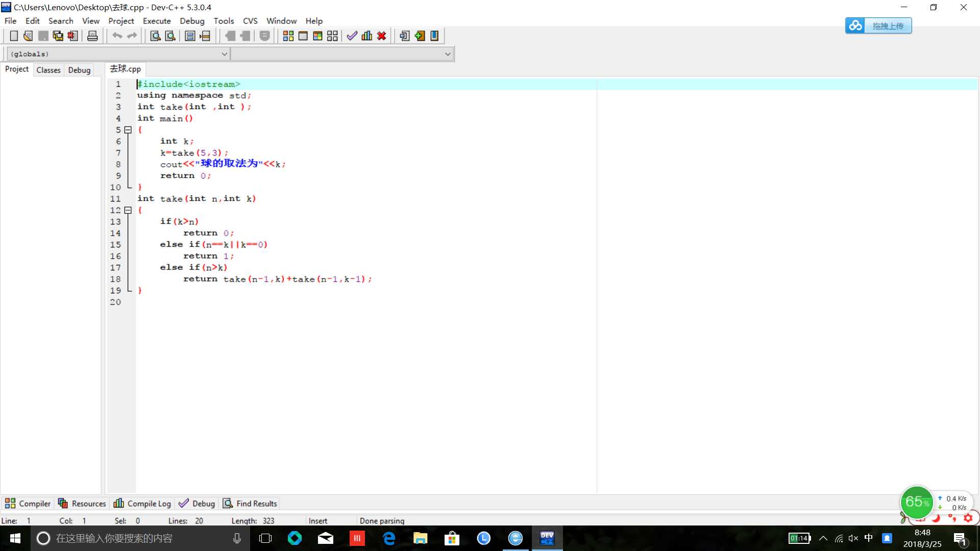Stop execution with red X icon
980x551 pixels.
click(382, 36)
